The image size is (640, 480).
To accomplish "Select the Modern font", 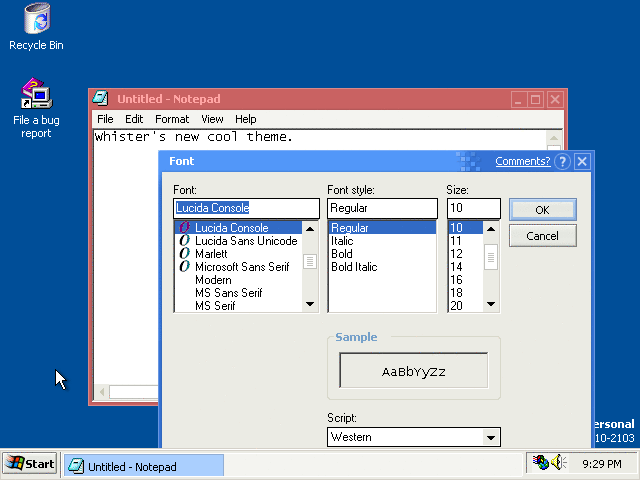I will click(238, 280).
